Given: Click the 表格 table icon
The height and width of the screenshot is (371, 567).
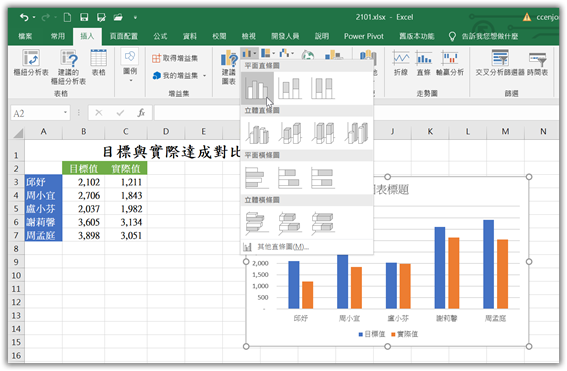Looking at the screenshot, I should coord(98,63).
